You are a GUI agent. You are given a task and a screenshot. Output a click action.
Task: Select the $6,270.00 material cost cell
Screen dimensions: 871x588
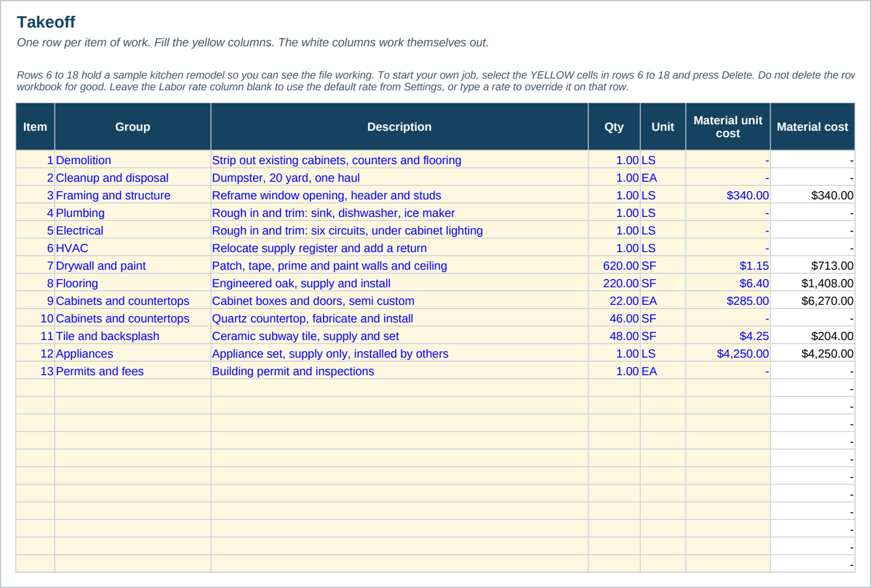[x=812, y=301]
